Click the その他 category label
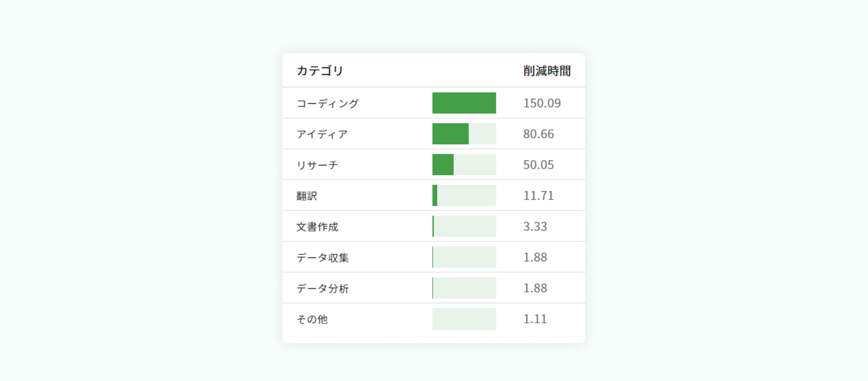868x381 pixels. [312, 319]
